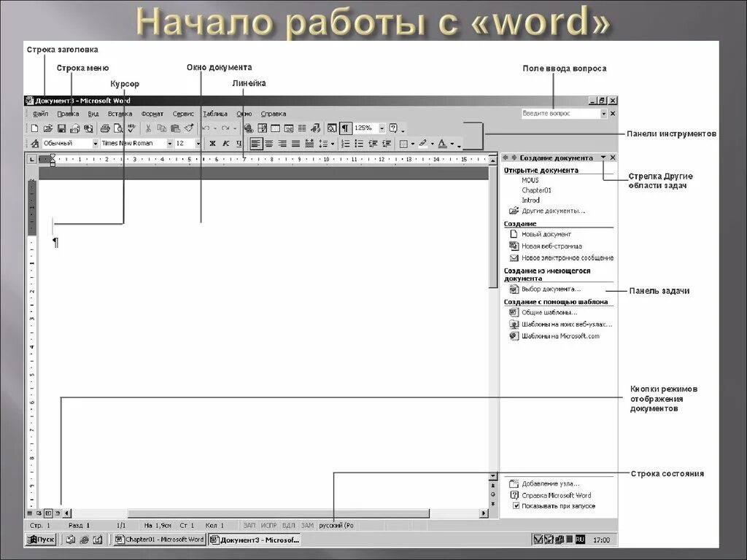747x560 pixels.
Task: Open the Вставка menu
Action: click(120, 114)
